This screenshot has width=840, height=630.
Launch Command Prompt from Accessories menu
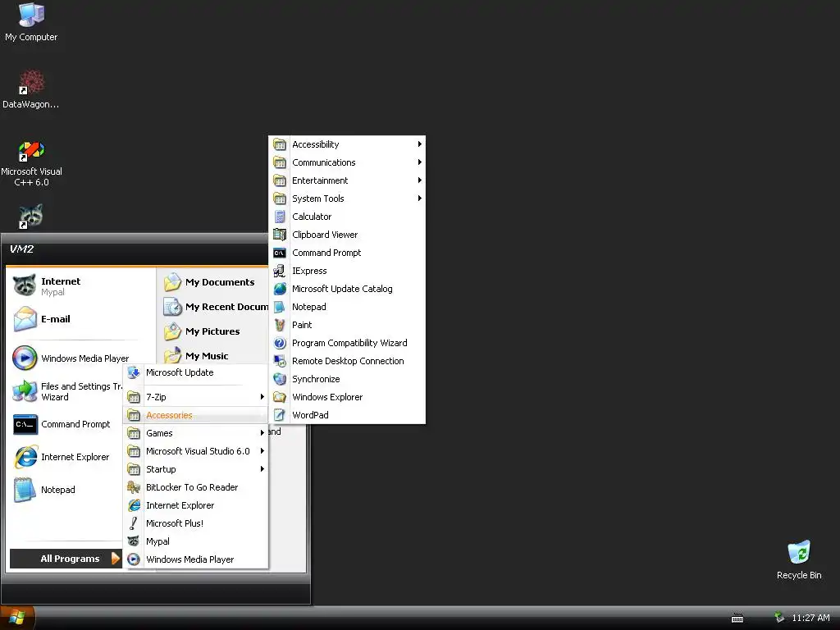(x=347, y=253)
